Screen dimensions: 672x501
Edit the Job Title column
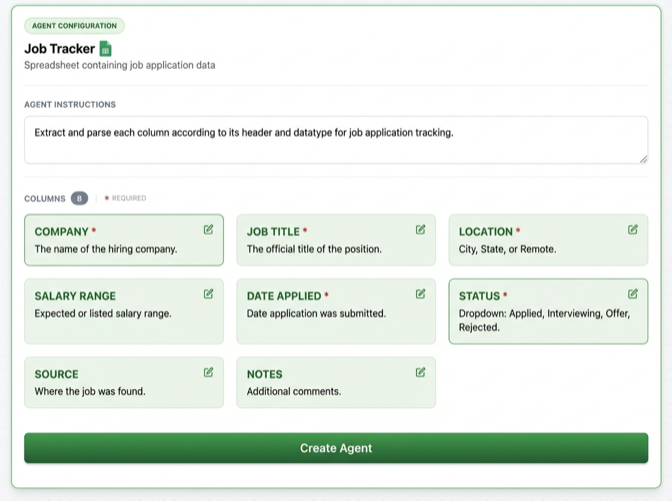[x=420, y=229]
